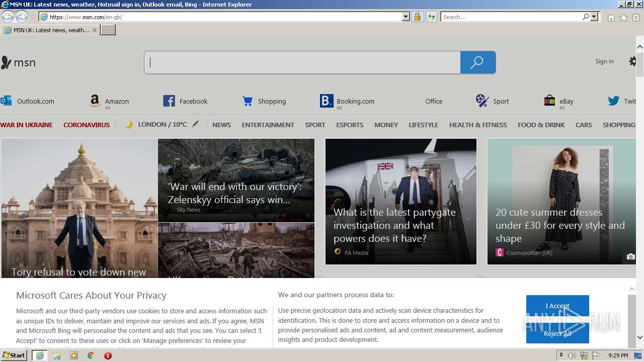Viewport: 644px width, 362px height.
Task: Open the Facebook shortcut
Action: pos(185,101)
